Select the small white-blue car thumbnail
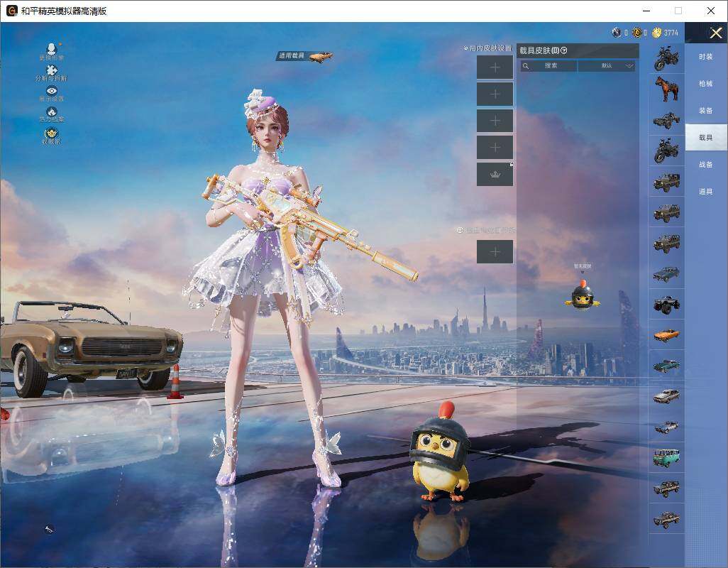This screenshot has width=728, height=568. pos(667,427)
